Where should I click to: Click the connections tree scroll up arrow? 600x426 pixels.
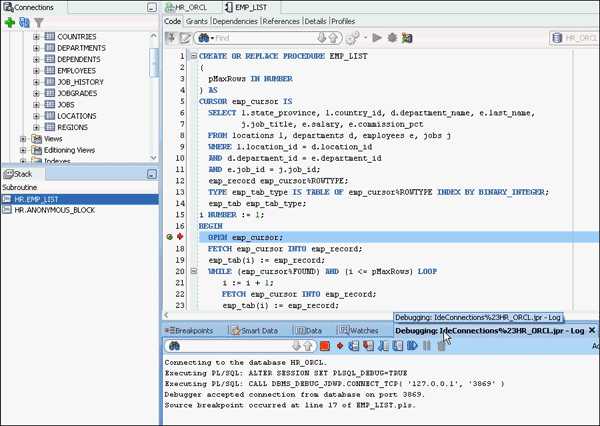coord(153,36)
